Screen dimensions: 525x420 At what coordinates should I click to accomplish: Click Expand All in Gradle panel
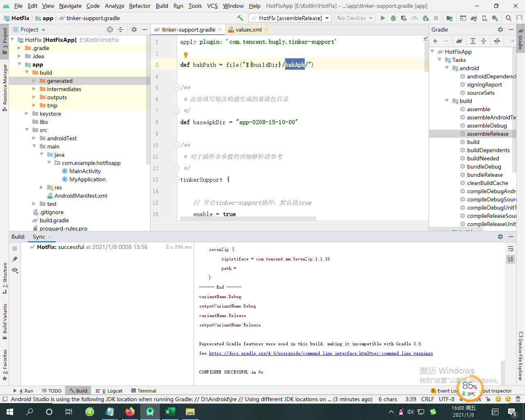tap(473, 41)
